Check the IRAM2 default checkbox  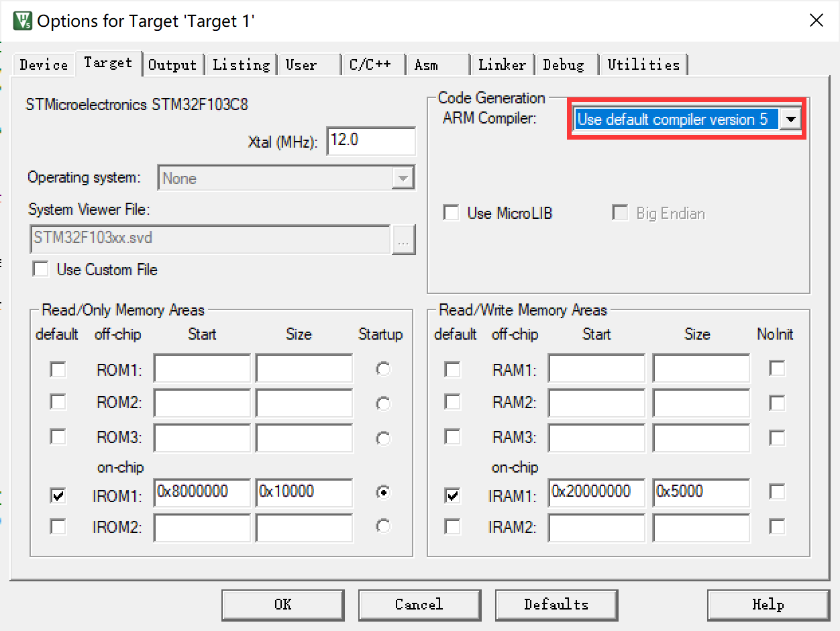tap(453, 526)
